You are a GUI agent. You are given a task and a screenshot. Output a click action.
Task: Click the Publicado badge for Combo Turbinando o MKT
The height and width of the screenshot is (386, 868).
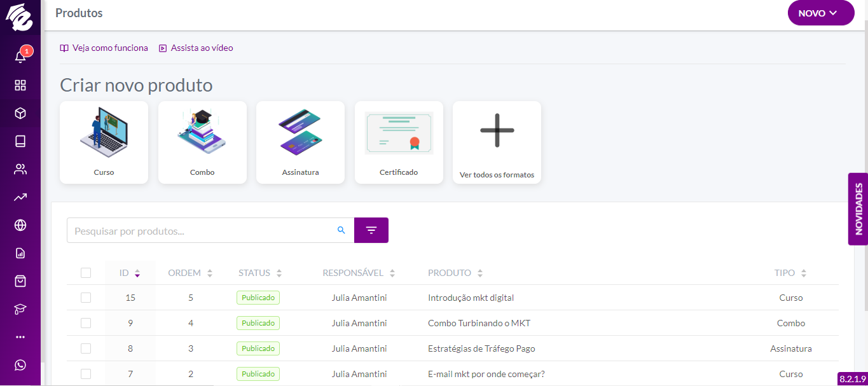point(258,323)
